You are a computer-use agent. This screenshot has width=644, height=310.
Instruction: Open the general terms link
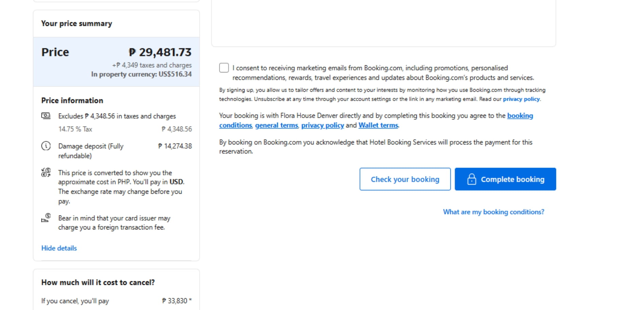(x=276, y=125)
